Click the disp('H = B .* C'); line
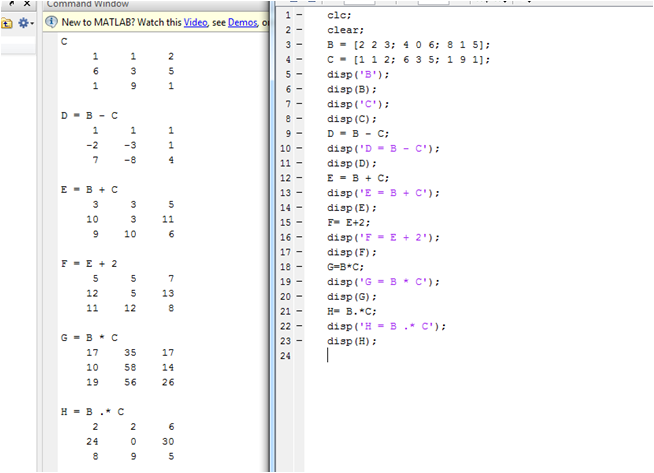Screen dimensions: 654x473 tap(386, 326)
